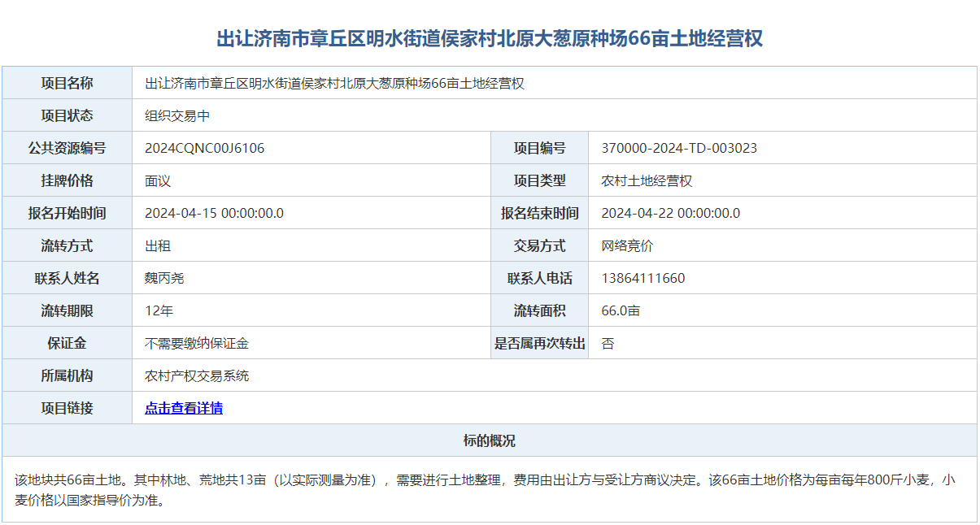Click the 保证金 label
This screenshot has height=525, width=980.
click(x=68, y=343)
